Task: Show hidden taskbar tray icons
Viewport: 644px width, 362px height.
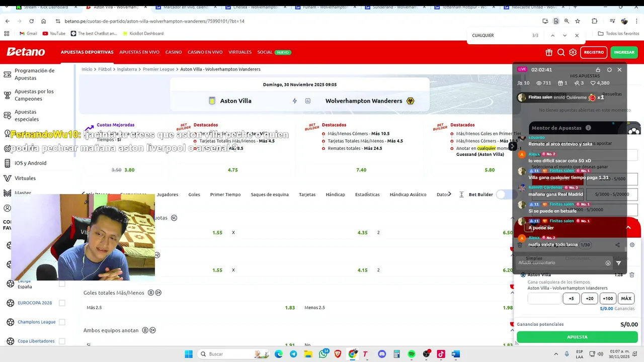Action: point(556,354)
